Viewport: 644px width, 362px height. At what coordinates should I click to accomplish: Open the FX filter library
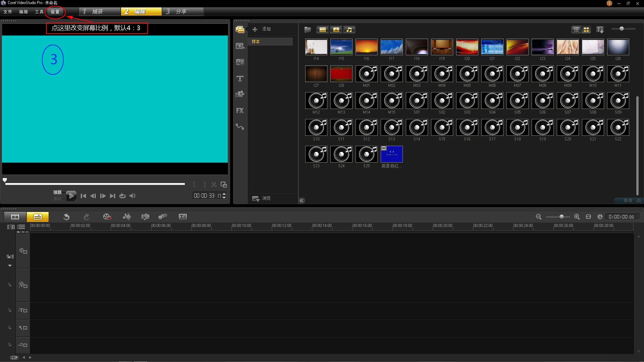240,111
